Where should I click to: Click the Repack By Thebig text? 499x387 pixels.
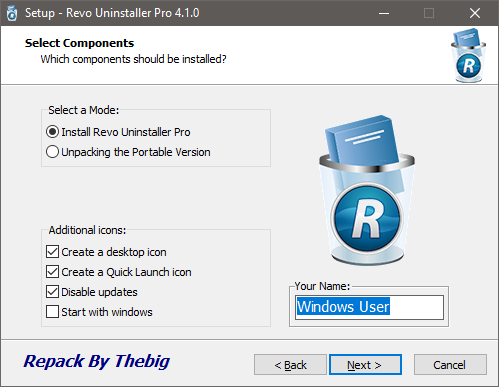pyautogui.click(x=97, y=362)
